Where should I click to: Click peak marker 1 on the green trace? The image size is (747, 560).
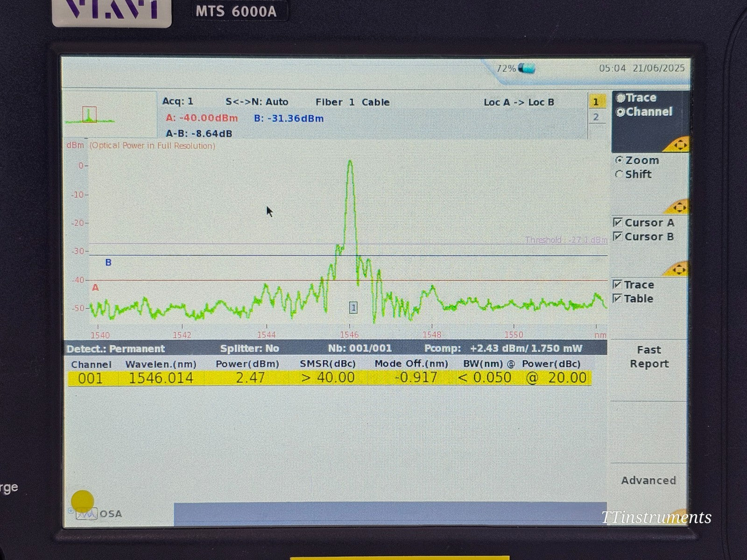353,307
